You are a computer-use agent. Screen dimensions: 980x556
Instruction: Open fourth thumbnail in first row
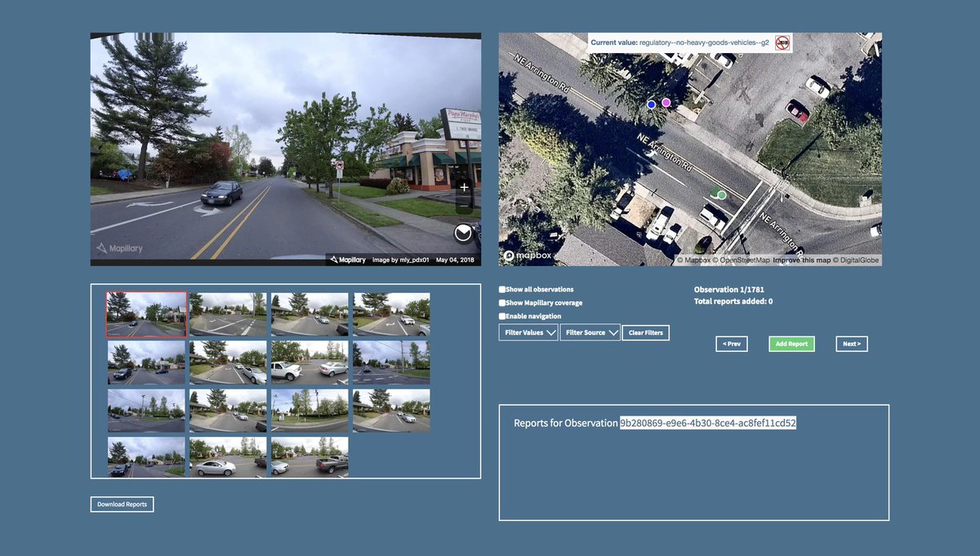click(391, 314)
